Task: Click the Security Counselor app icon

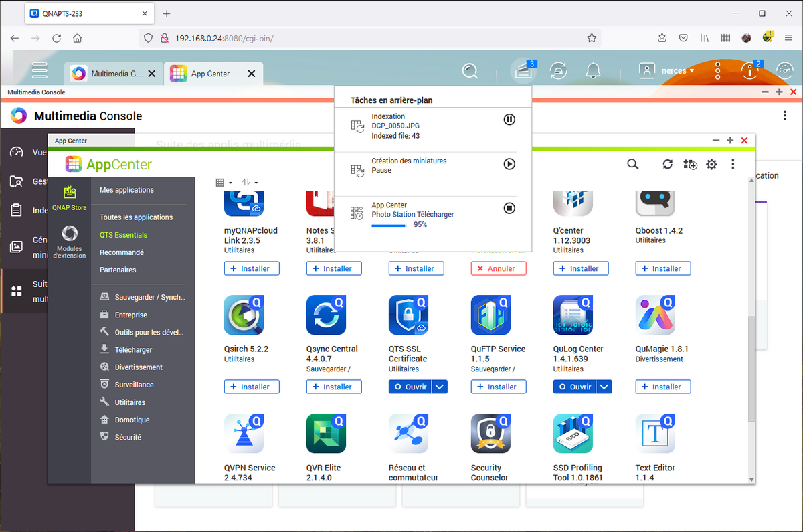Action: (x=490, y=434)
